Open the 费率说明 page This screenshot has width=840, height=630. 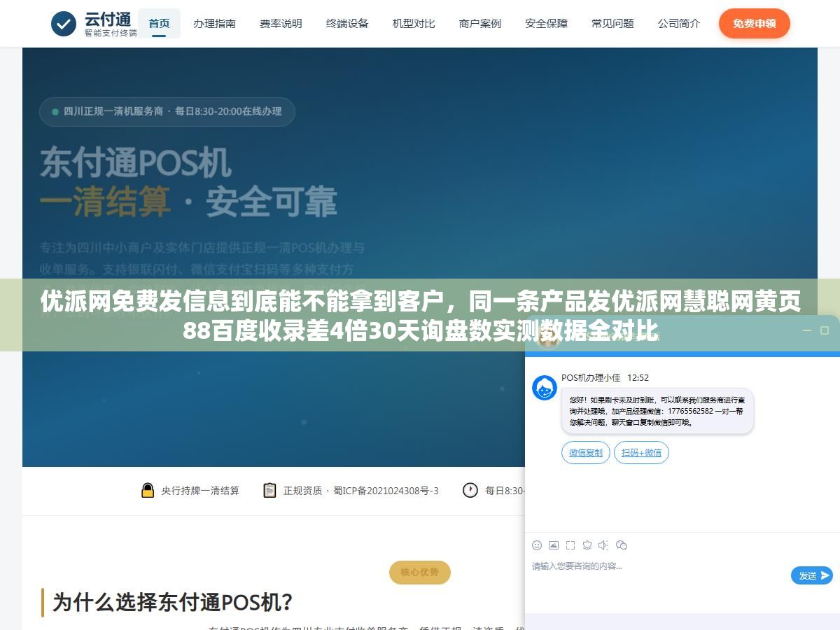click(281, 23)
